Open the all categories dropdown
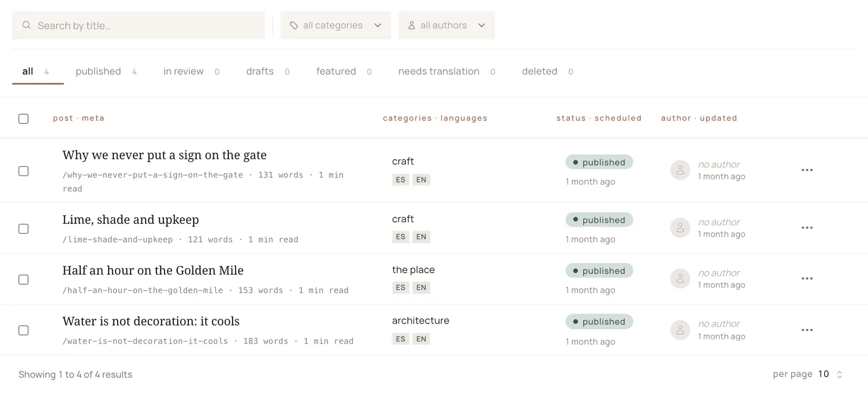This screenshot has height=393, width=868. 335,25
